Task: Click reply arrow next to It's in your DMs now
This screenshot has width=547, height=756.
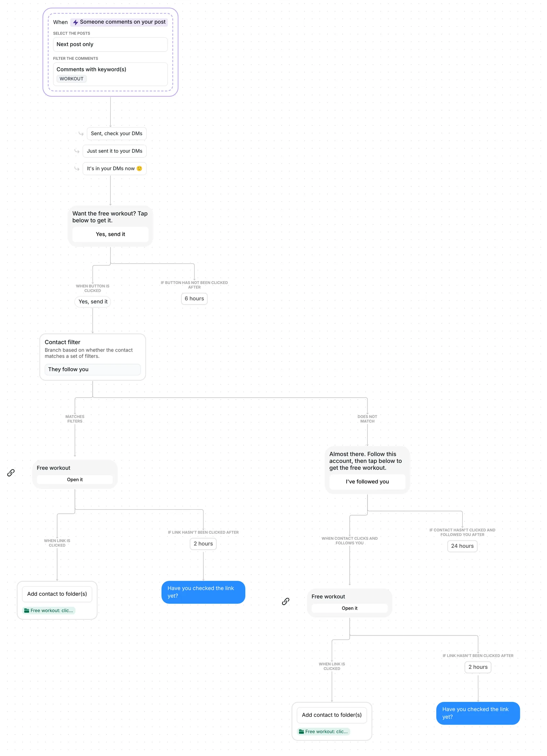Action: coord(77,168)
